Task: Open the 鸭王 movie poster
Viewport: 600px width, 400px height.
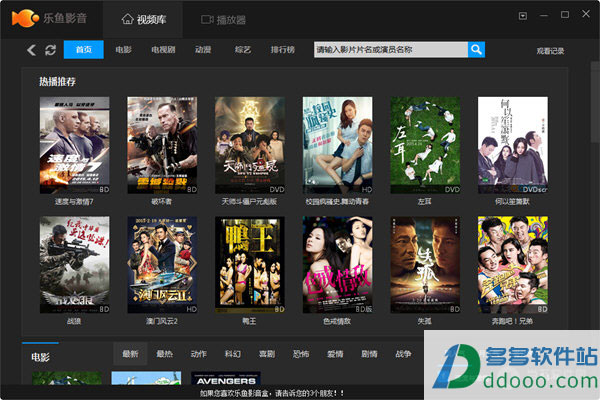Action: [250, 264]
